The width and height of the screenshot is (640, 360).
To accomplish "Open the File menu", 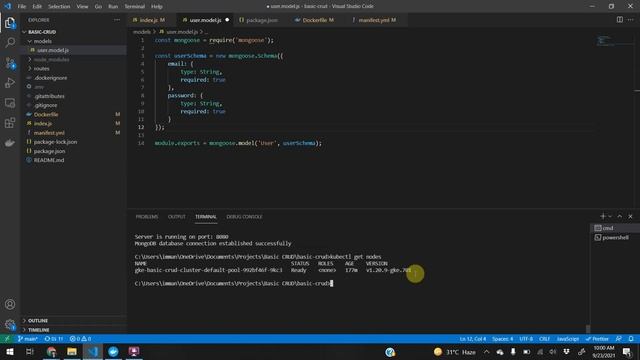I will point(22,7).
